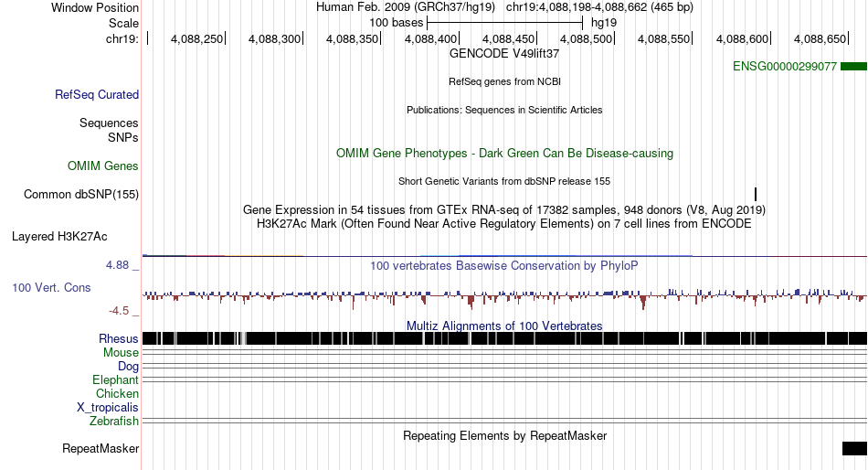Click the PhyloP conservation wiggle plot
This screenshot has width=868, height=470.
(504, 297)
